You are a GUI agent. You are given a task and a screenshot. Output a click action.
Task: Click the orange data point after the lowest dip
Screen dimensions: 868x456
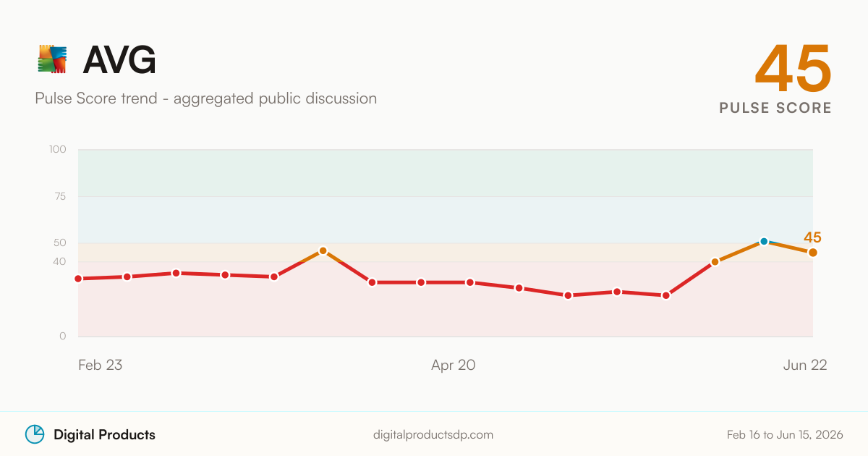tap(715, 261)
